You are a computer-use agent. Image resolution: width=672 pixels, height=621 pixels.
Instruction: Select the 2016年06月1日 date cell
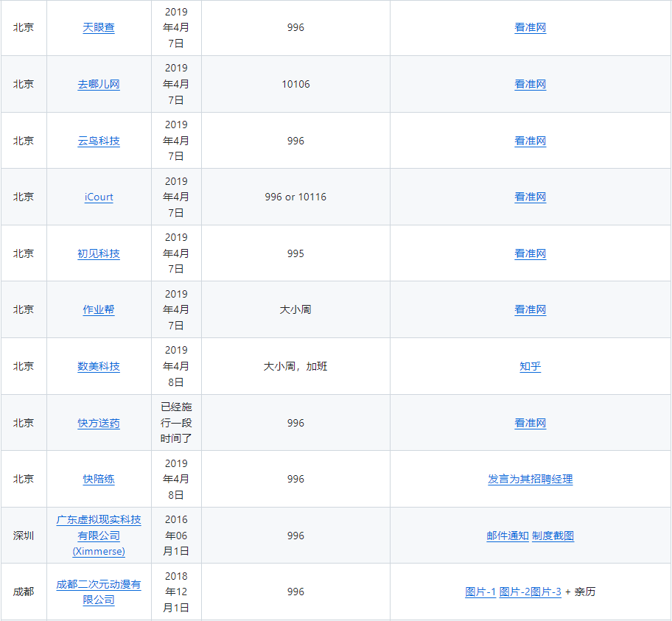[x=176, y=536]
